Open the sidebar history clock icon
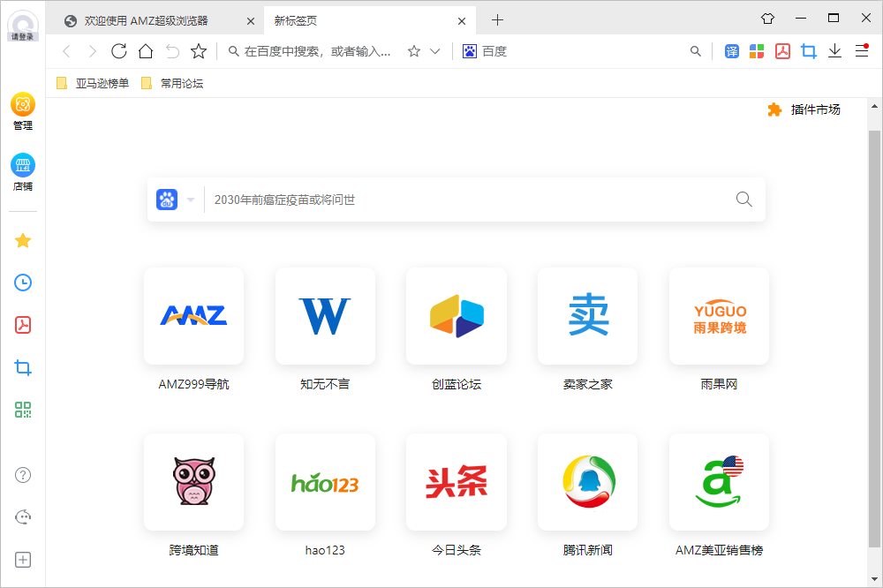883x588 pixels. [x=23, y=283]
